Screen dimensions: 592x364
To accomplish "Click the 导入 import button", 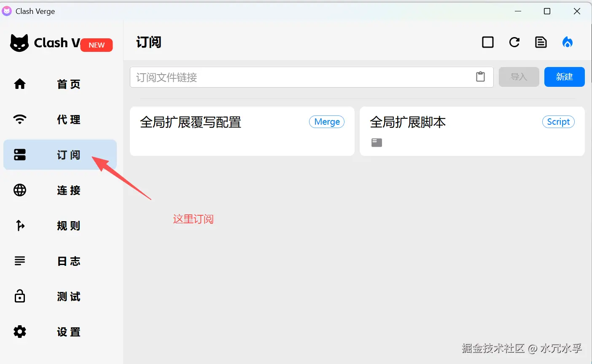I will [x=519, y=77].
